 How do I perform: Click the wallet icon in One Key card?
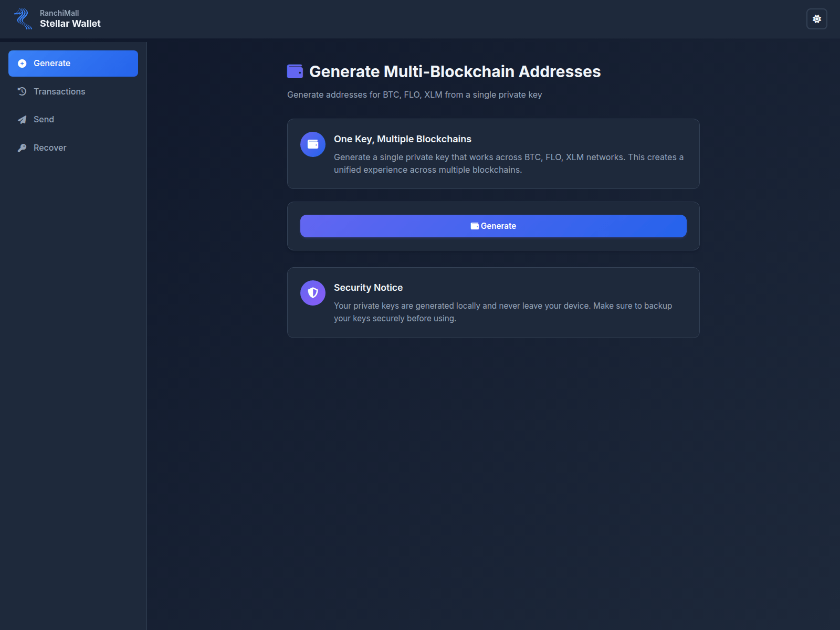[x=312, y=144]
